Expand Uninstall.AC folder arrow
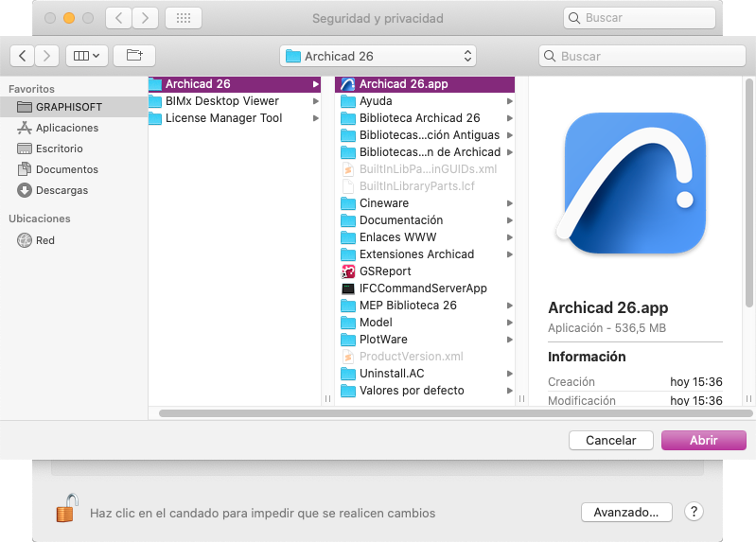This screenshot has width=756, height=542. point(510,374)
